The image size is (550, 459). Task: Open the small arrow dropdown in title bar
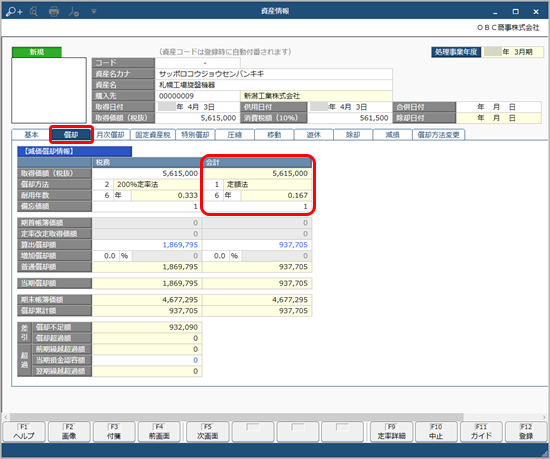(94, 12)
